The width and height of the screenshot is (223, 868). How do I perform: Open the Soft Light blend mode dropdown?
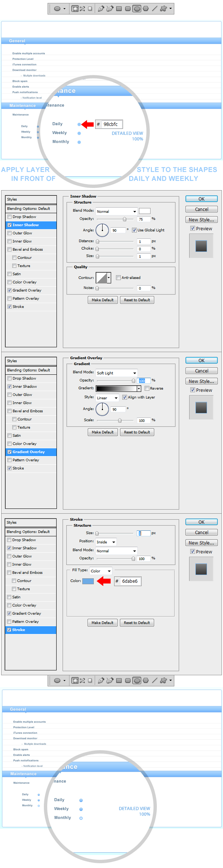click(x=116, y=373)
